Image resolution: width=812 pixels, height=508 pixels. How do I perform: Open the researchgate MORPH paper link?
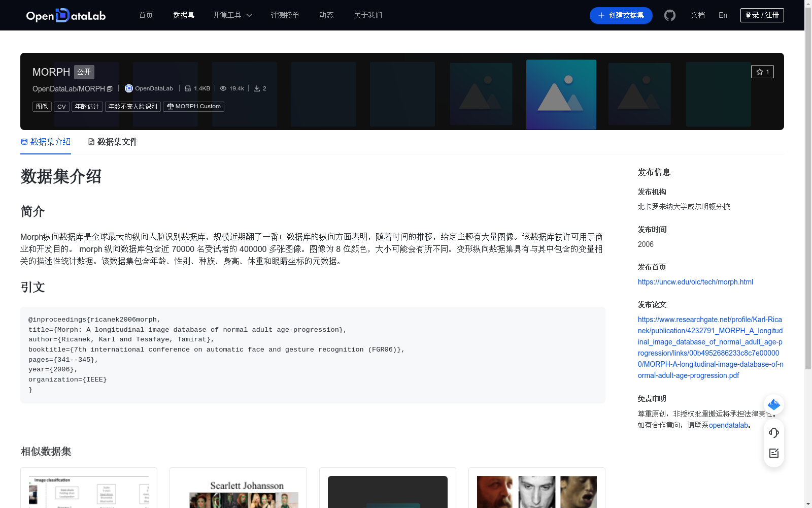tap(710, 347)
